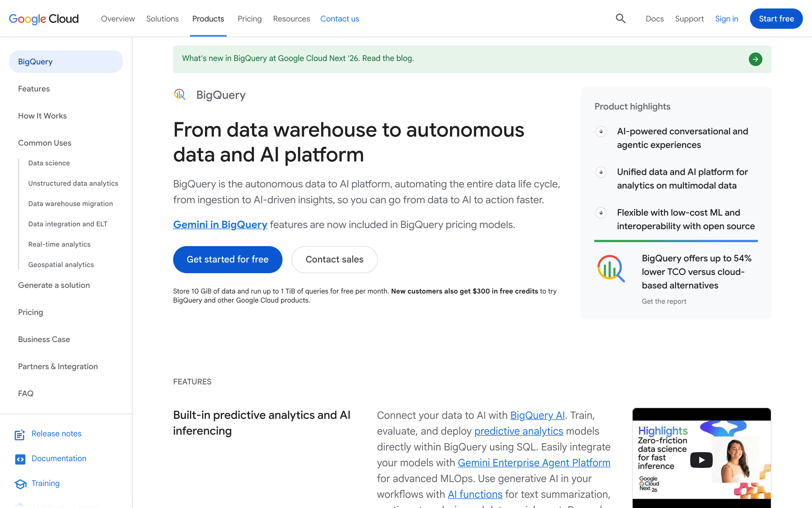Viewport: 812px width, 508px height.
Task: Open the Resources menu
Action: coord(291,19)
